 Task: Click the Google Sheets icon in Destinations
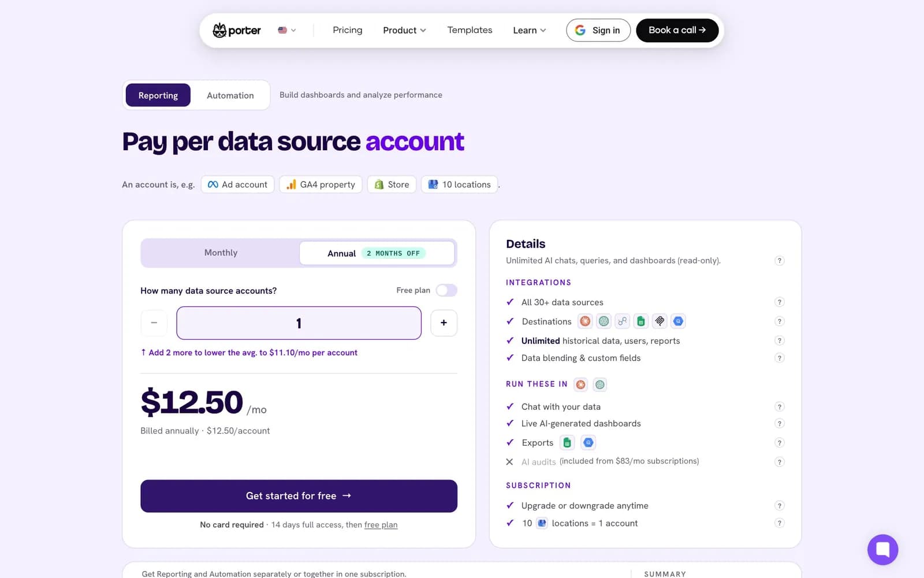(640, 321)
